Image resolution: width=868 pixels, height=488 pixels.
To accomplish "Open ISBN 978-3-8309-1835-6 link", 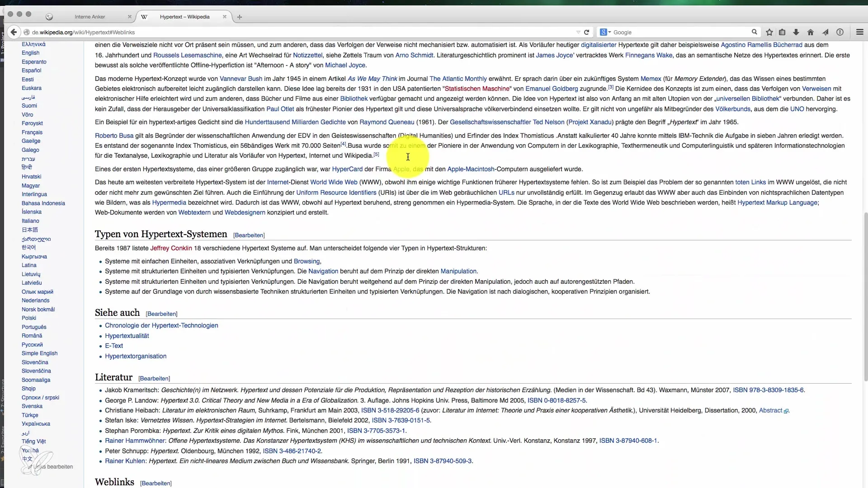I will (x=768, y=390).
